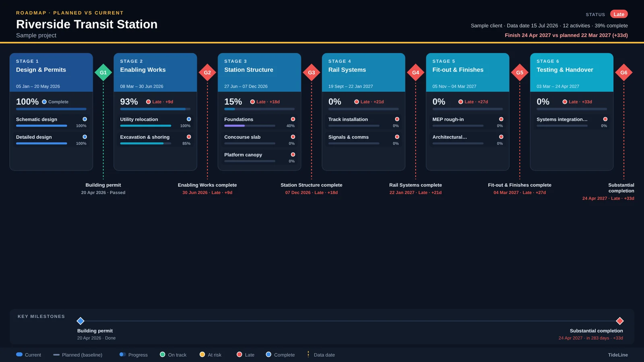
Task: Open Stage 4 Rail Systems header
Action: 363,72
